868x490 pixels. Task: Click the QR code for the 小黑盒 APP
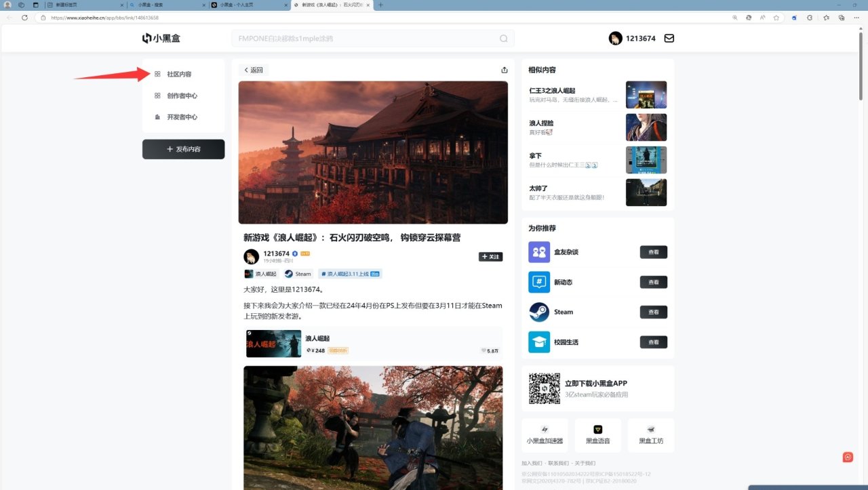pyautogui.click(x=545, y=388)
